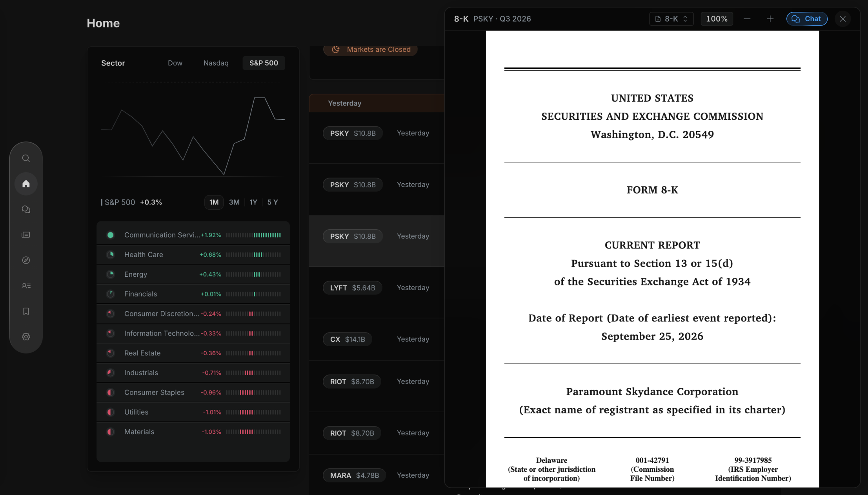Click the September 25, 2026 date in document
The width and height of the screenshot is (868, 495).
(x=652, y=336)
